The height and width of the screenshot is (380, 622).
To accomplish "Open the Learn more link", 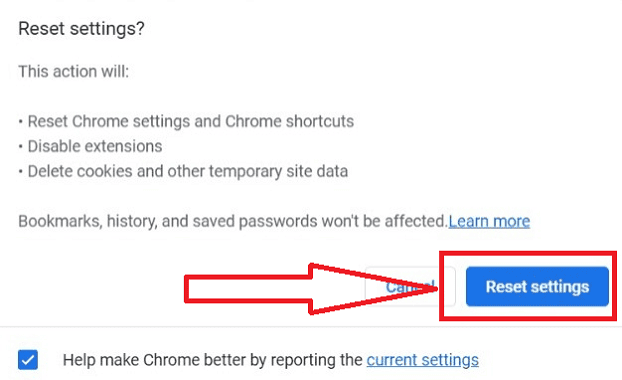I will tap(489, 221).
